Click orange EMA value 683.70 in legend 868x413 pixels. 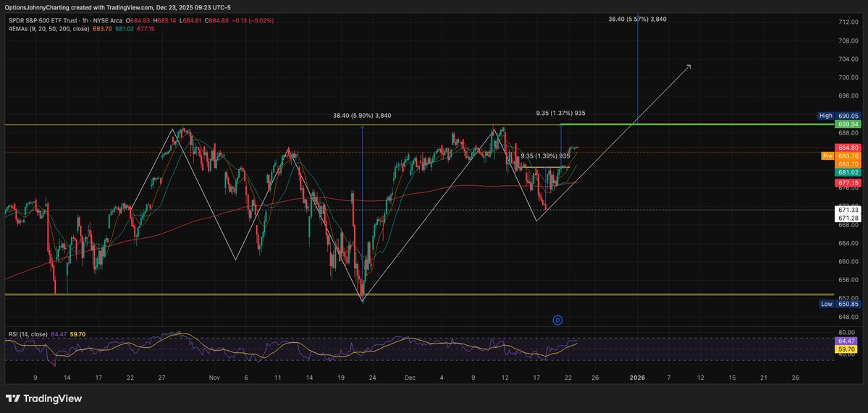click(x=103, y=28)
